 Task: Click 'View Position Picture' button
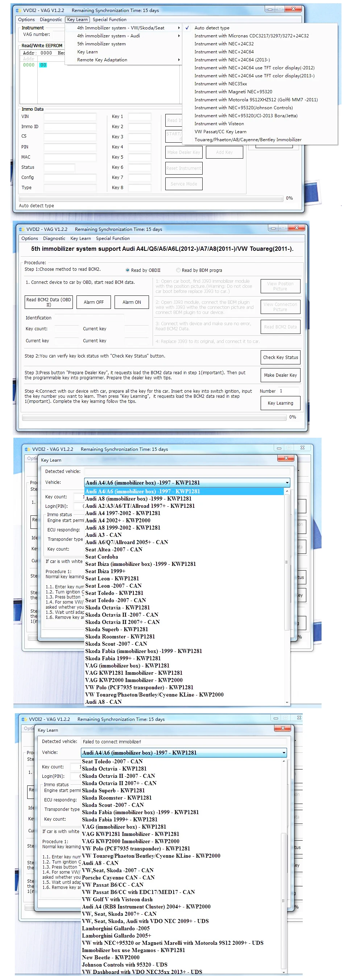coord(280,286)
